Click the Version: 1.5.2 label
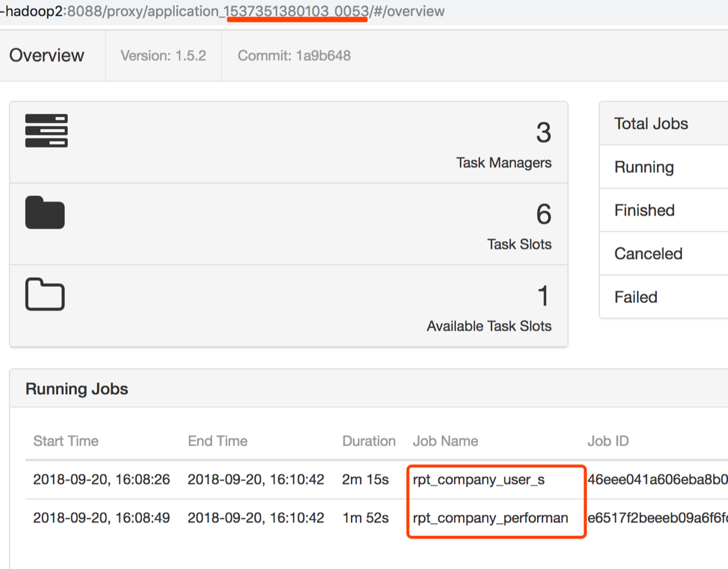This screenshot has width=728, height=569. (x=163, y=56)
